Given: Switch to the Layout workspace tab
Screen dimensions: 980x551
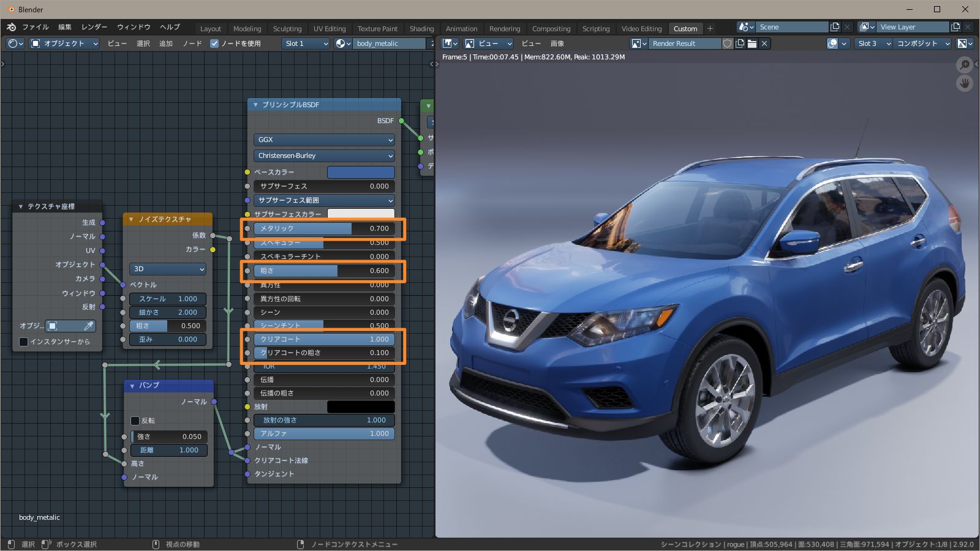Looking at the screenshot, I should [211, 29].
